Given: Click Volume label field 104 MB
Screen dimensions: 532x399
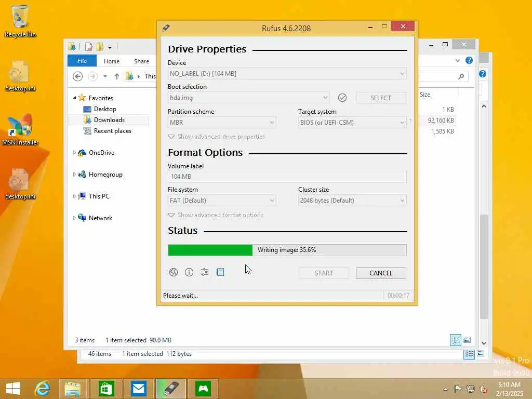Looking at the screenshot, I should tap(287, 177).
